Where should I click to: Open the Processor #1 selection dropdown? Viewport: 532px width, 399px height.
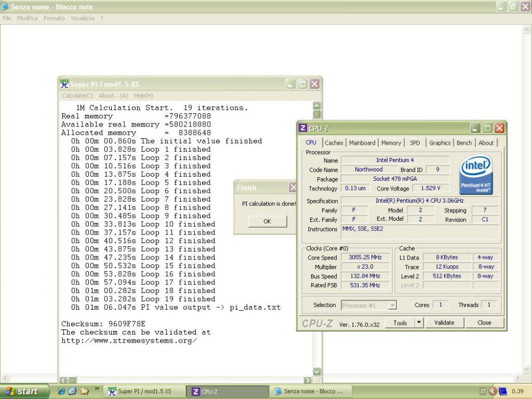393,305
